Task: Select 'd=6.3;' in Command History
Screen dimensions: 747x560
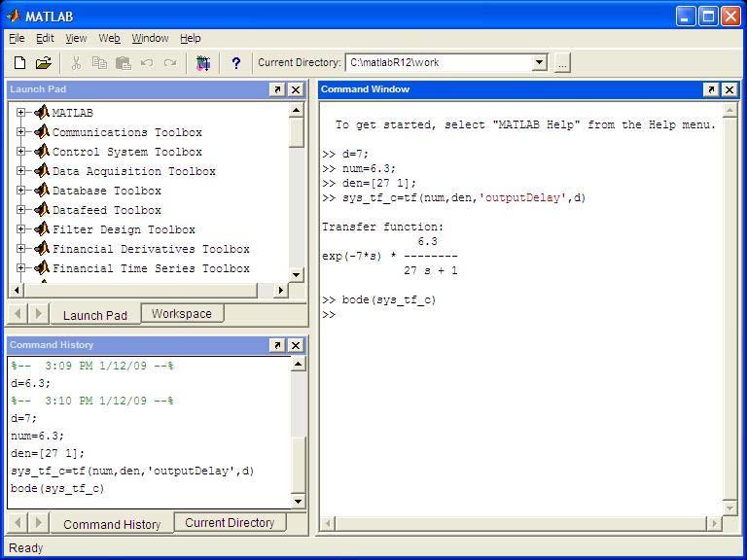Action: (30, 383)
